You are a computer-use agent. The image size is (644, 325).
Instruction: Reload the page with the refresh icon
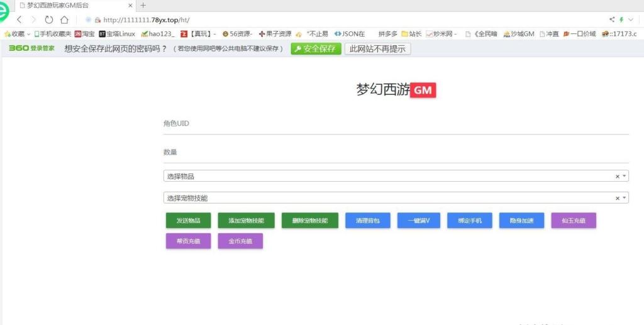point(49,19)
